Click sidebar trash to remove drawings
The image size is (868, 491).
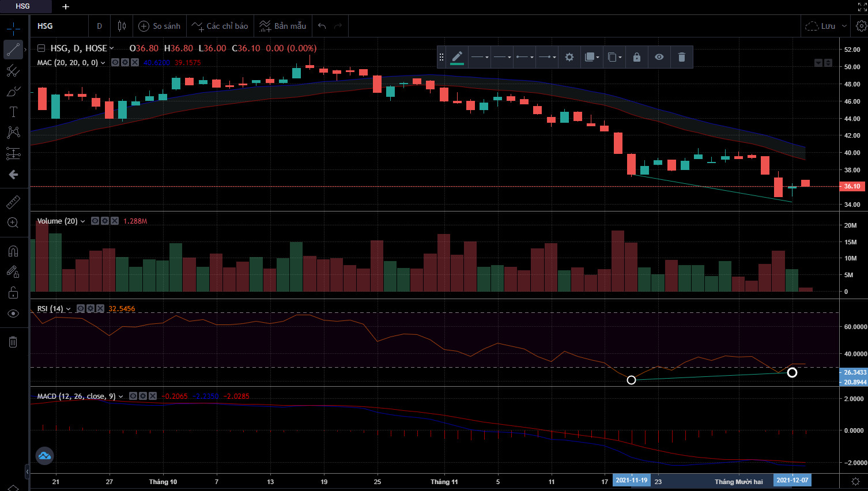tap(13, 342)
